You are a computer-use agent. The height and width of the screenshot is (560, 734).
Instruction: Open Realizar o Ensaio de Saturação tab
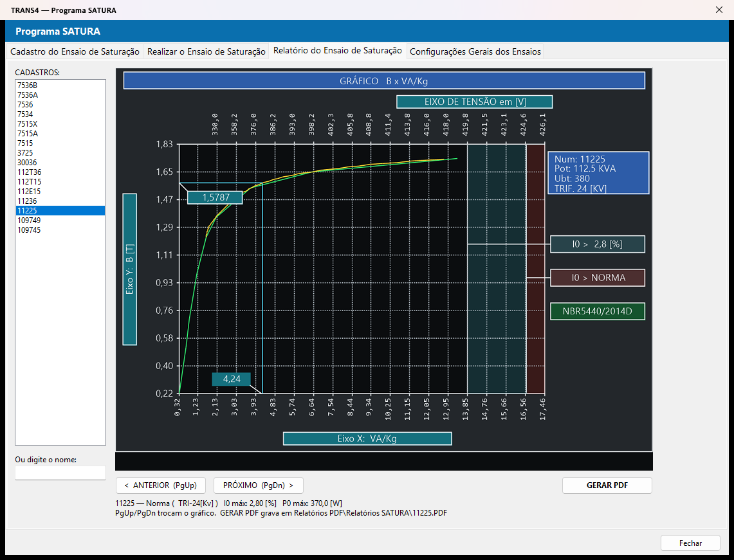pos(206,51)
